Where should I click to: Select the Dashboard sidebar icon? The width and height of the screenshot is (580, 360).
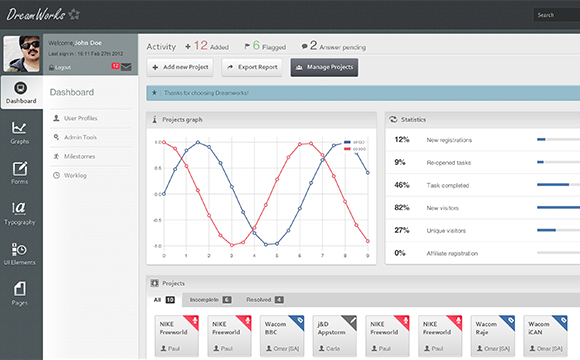pyautogui.click(x=21, y=92)
